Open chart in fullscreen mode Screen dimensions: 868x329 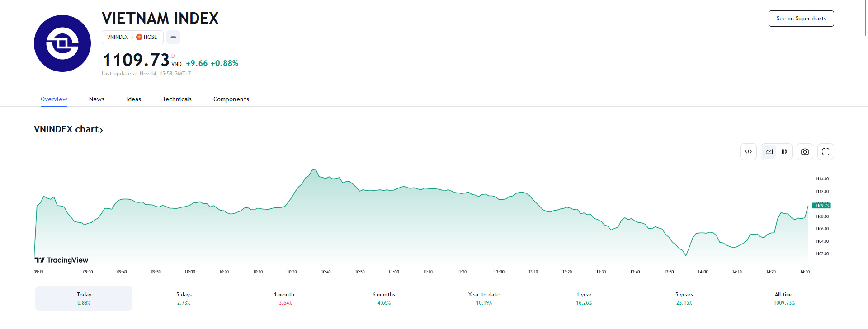click(x=826, y=152)
